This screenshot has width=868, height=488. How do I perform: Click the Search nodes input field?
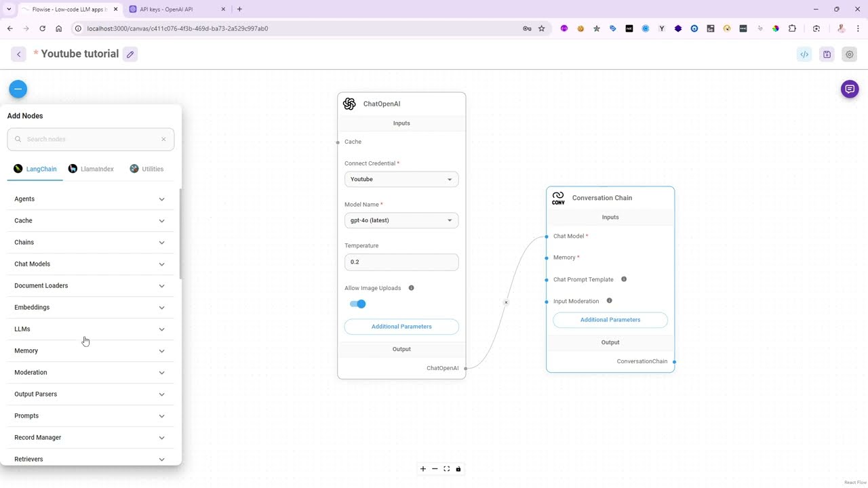91,139
